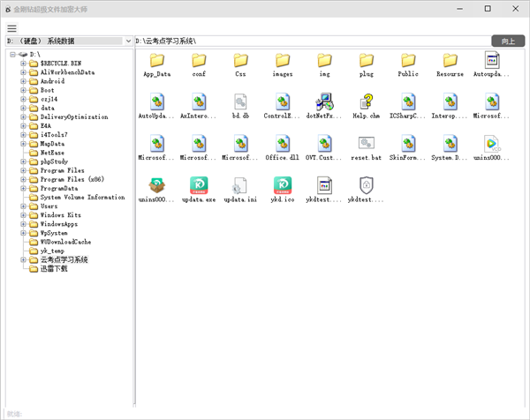Select the plug folder icon

(x=367, y=60)
